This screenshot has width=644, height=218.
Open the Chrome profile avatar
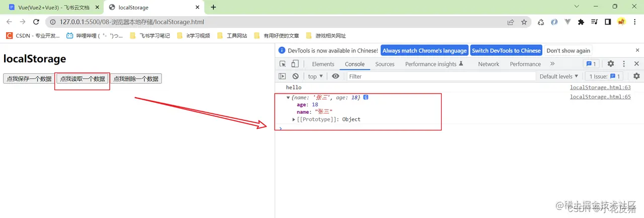621,22
